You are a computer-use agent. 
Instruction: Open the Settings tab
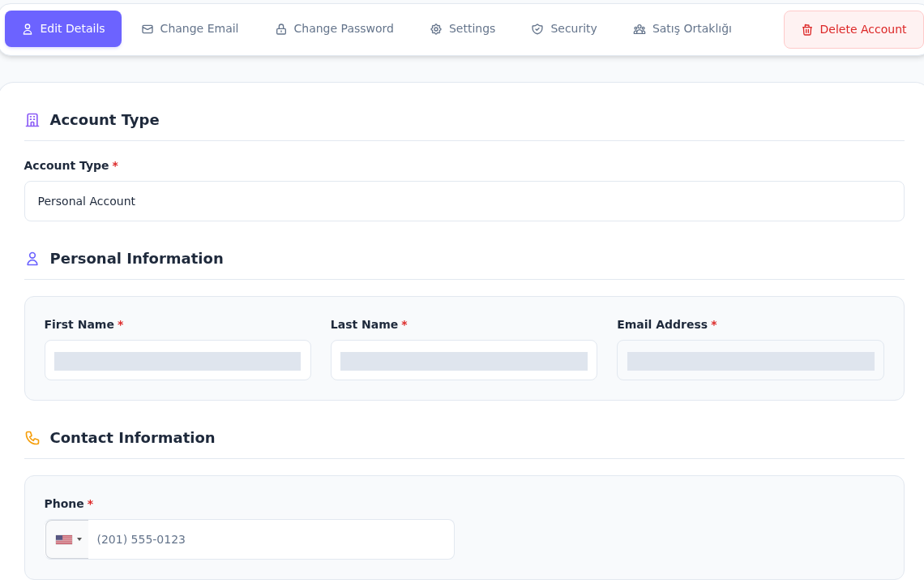463,29
